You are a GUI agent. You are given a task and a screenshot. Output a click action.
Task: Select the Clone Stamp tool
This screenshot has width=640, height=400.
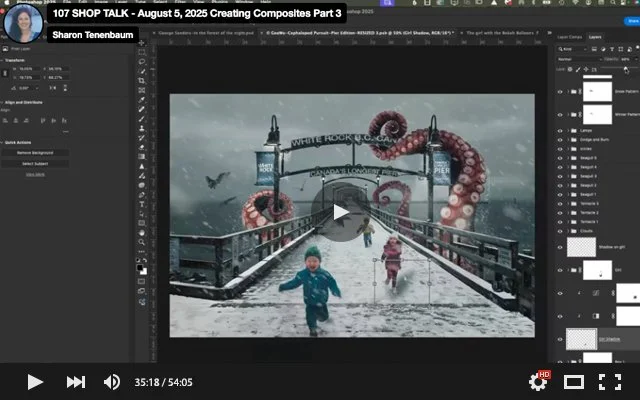[142, 128]
